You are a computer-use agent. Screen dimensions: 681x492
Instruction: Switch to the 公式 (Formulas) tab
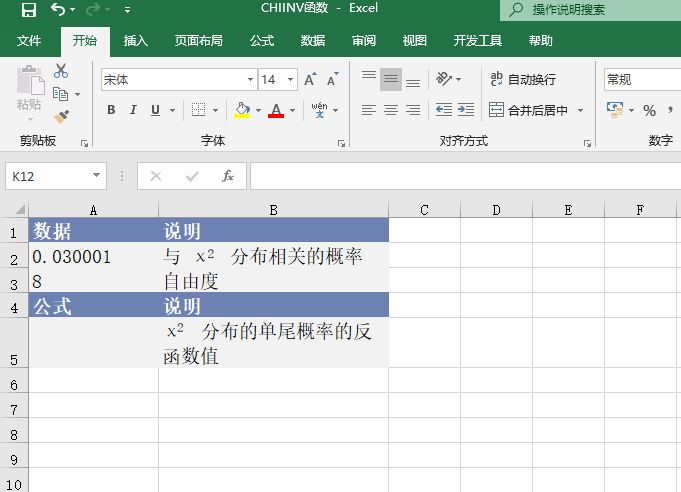(x=262, y=41)
